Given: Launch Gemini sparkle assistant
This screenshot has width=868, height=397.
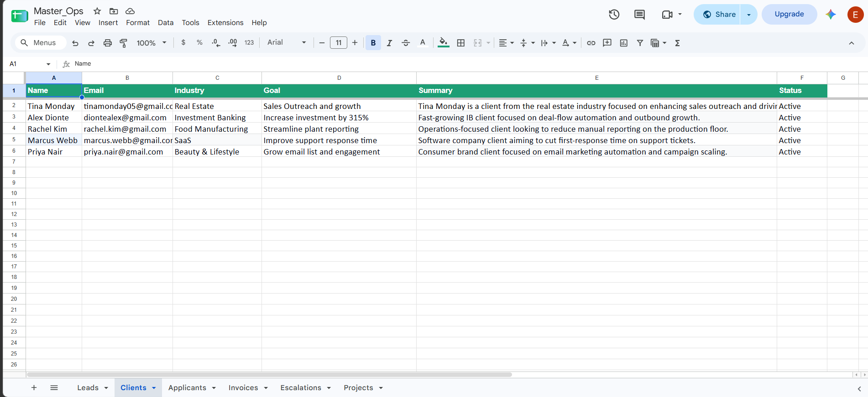Looking at the screenshot, I should click(x=831, y=15).
